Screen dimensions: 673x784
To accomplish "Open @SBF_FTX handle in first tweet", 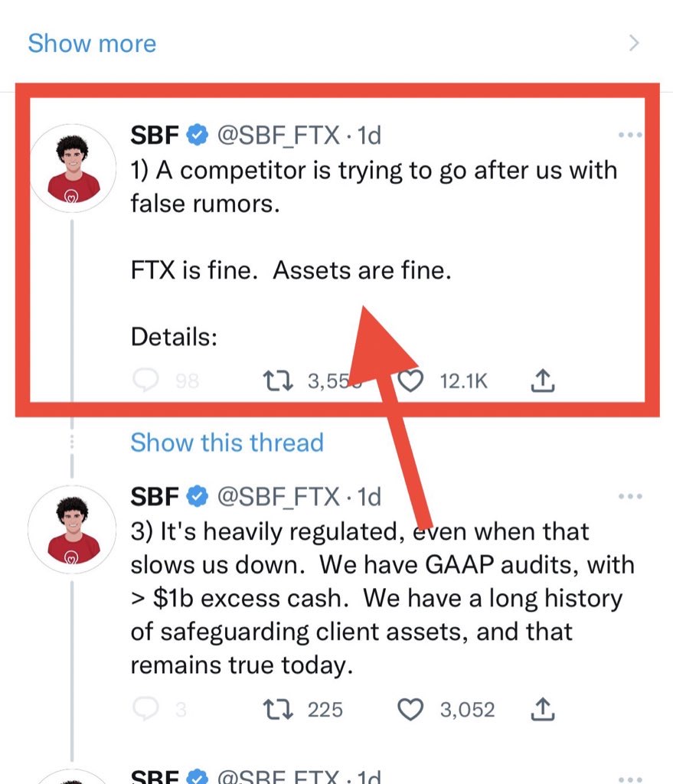I will [278, 136].
